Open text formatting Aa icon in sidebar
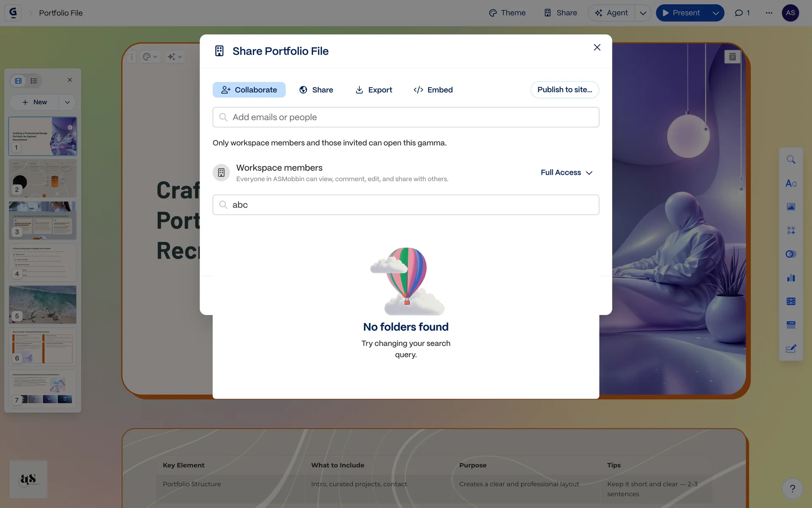Viewport: 812px width, 508px height. pyautogui.click(x=791, y=183)
